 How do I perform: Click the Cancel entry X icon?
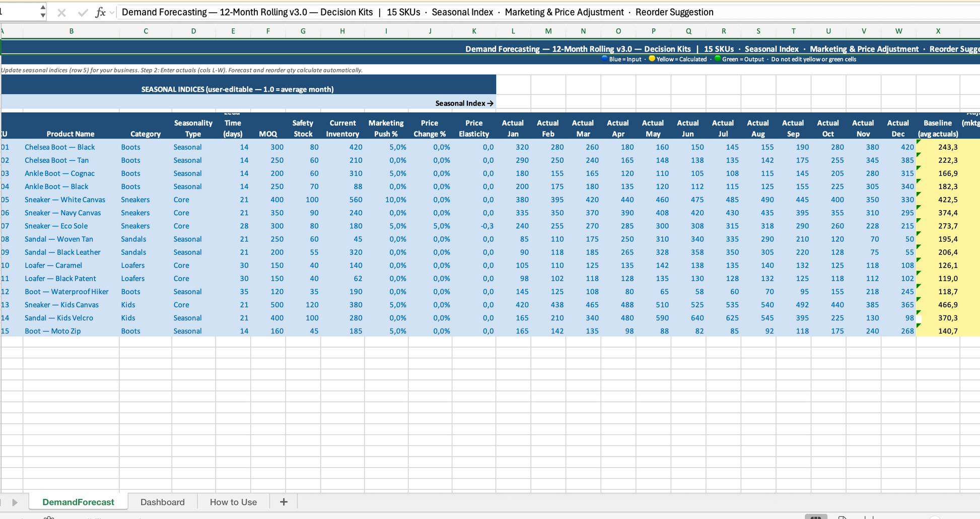[x=61, y=13]
